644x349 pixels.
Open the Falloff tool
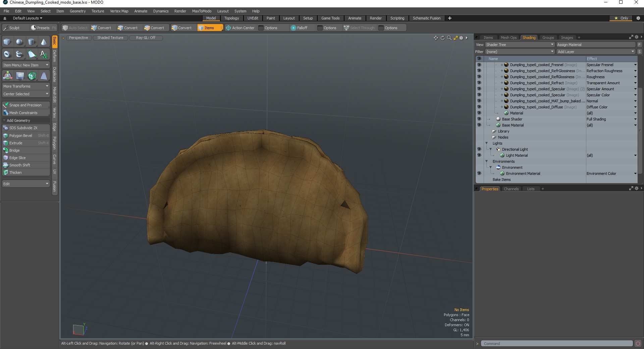point(299,28)
